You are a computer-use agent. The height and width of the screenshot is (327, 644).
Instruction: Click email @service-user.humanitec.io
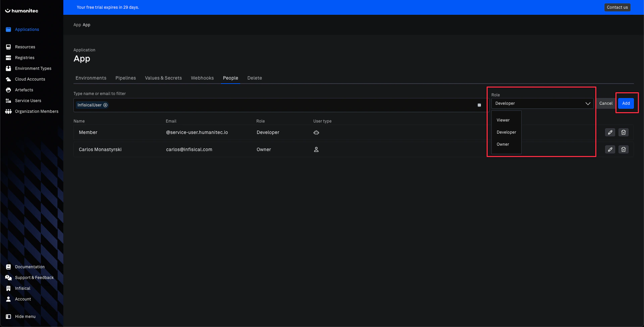[197, 132]
